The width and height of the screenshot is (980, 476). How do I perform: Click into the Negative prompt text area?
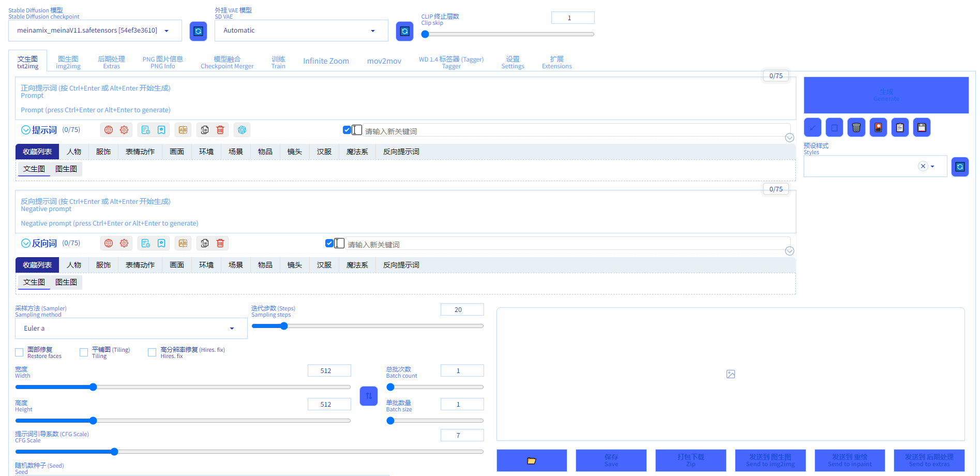(405, 212)
